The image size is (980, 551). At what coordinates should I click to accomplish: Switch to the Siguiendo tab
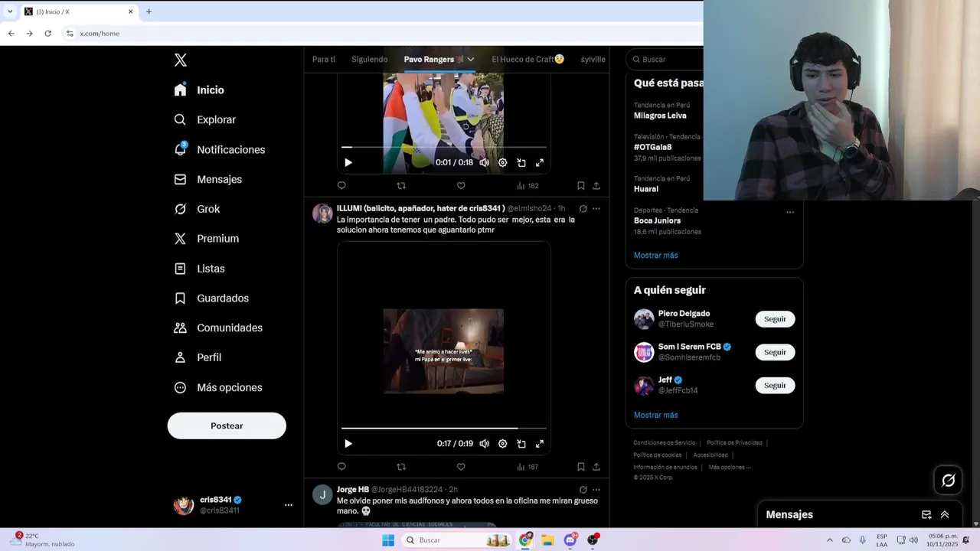point(369,59)
